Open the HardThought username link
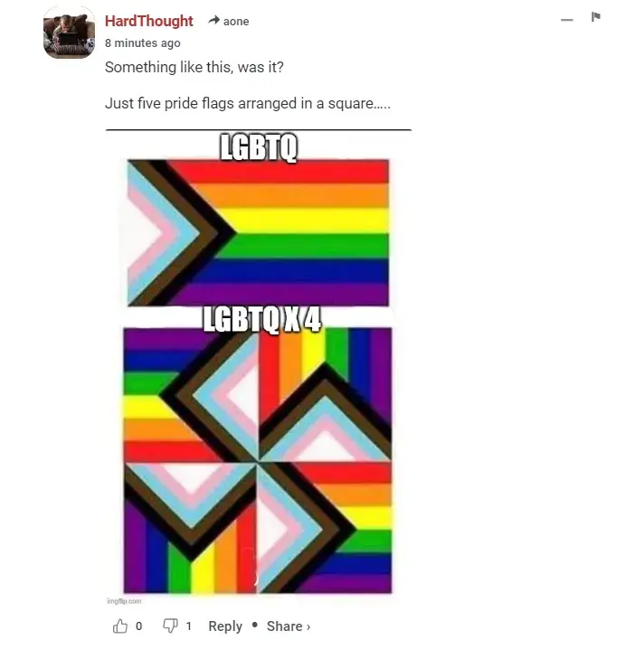Image resolution: width=644 pixels, height=649 pixels. (148, 21)
